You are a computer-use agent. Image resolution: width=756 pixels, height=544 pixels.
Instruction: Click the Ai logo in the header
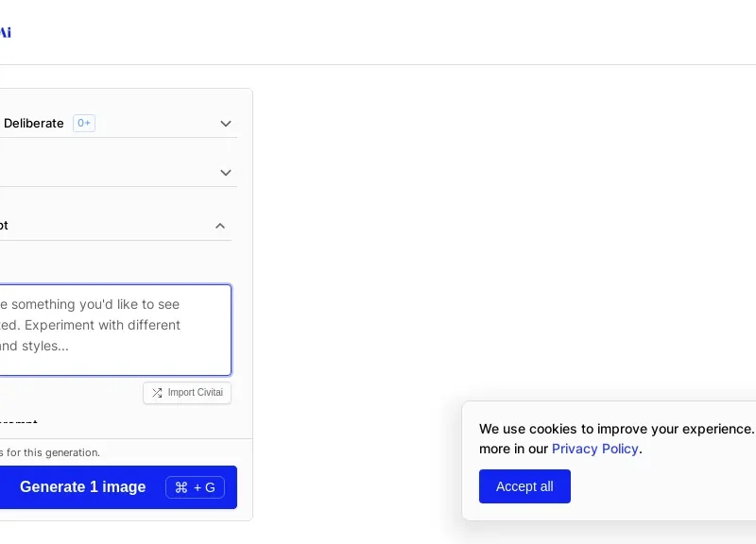5,32
